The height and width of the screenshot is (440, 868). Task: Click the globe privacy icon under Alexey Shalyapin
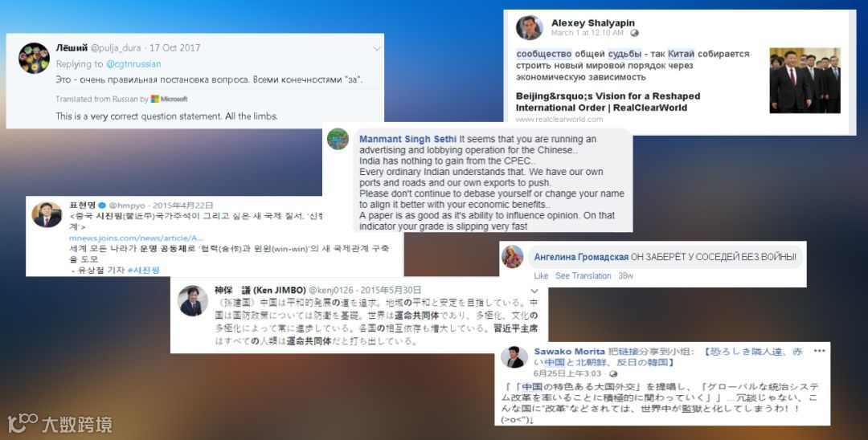coord(634,33)
